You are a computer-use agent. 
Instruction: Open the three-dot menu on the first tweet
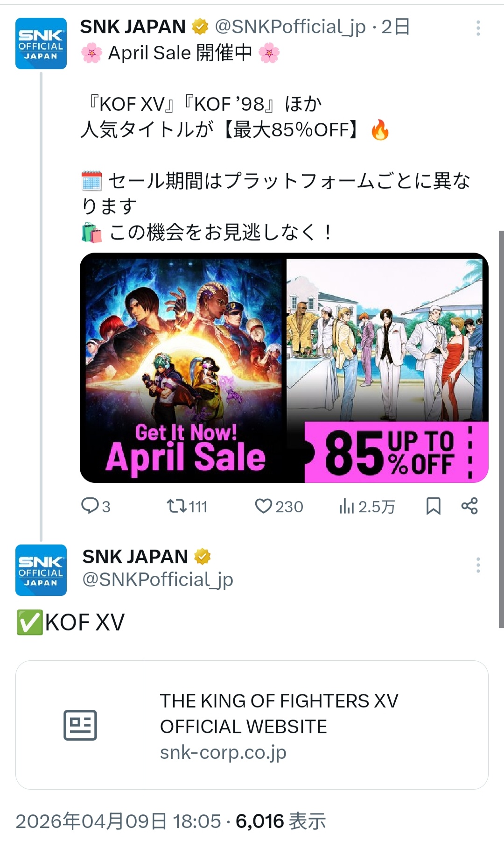(478, 28)
